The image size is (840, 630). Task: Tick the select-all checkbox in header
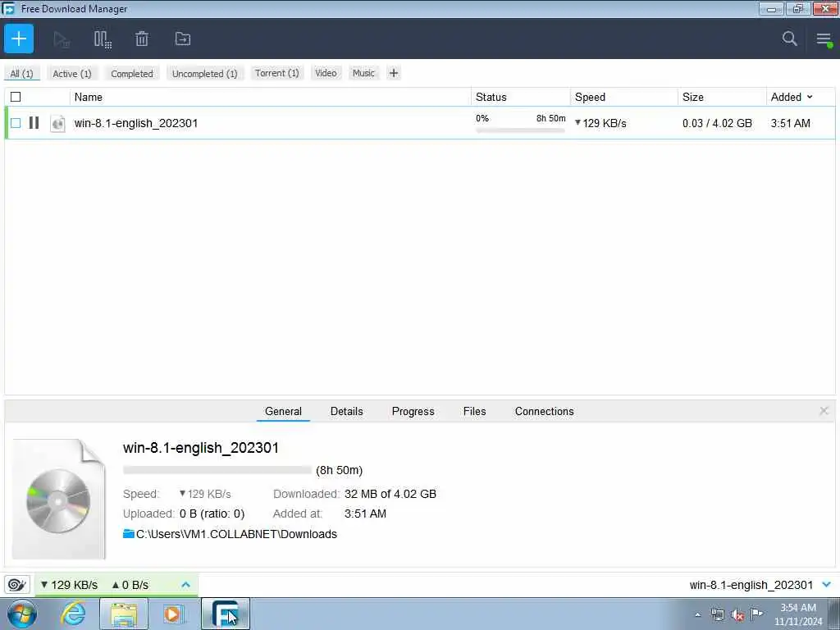16,97
